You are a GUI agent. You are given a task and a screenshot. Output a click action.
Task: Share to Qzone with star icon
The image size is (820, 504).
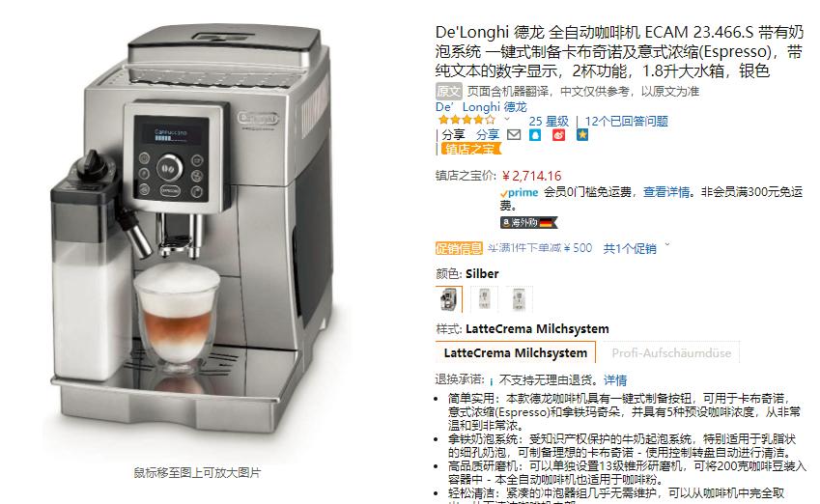pos(582,135)
